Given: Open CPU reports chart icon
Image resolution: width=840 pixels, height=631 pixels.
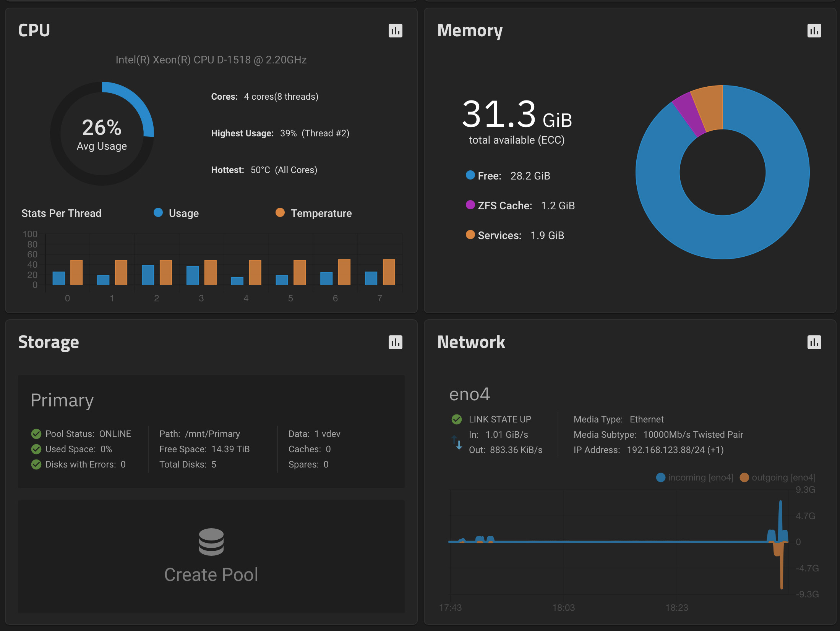Looking at the screenshot, I should click(x=395, y=31).
